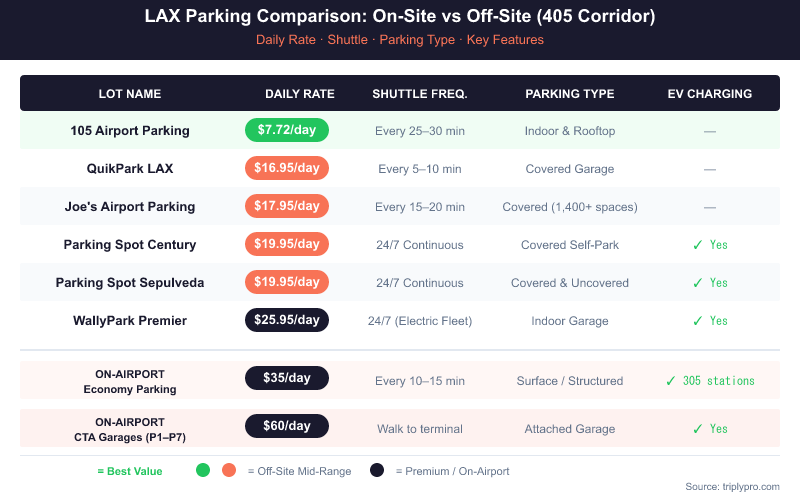Click the checkmark beside 305 stations
The height and width of the screenshot is (500, 800).
click(x=670, y=380)
